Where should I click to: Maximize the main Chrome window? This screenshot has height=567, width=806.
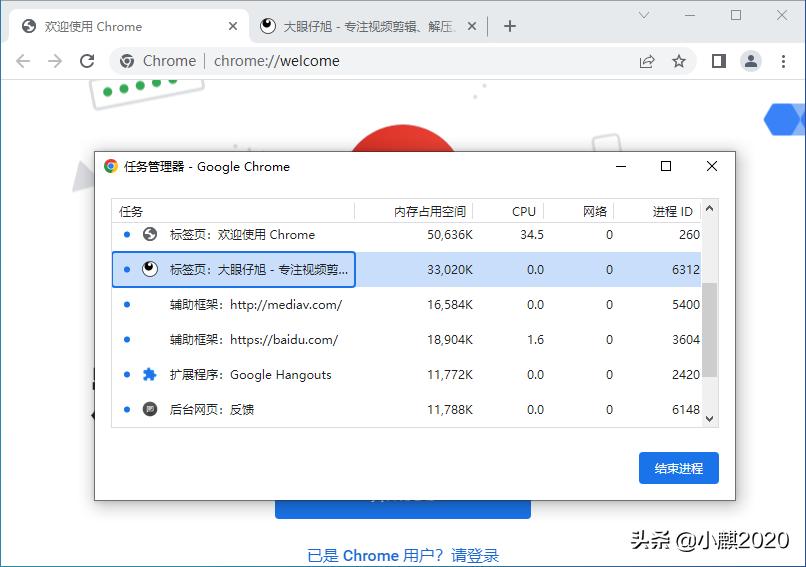pos(736,15)
